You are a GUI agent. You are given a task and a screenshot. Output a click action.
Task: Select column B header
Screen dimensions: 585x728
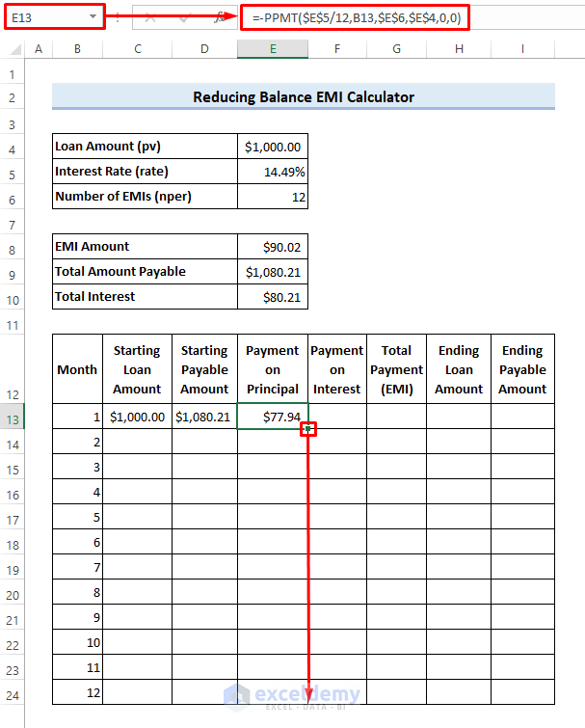(x=77, y=49)
